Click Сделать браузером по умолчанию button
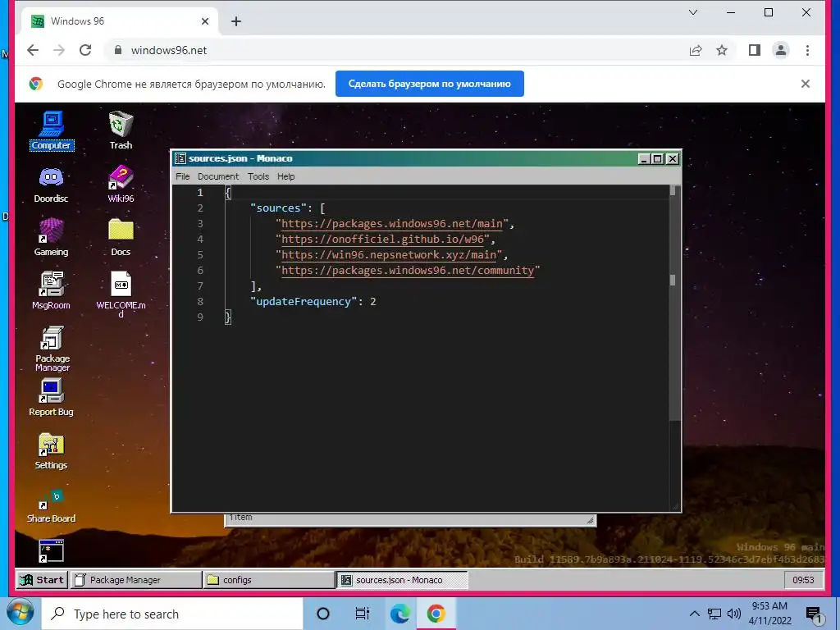The height and width of the screenshot is (630, 840). (x=430, y=84)
